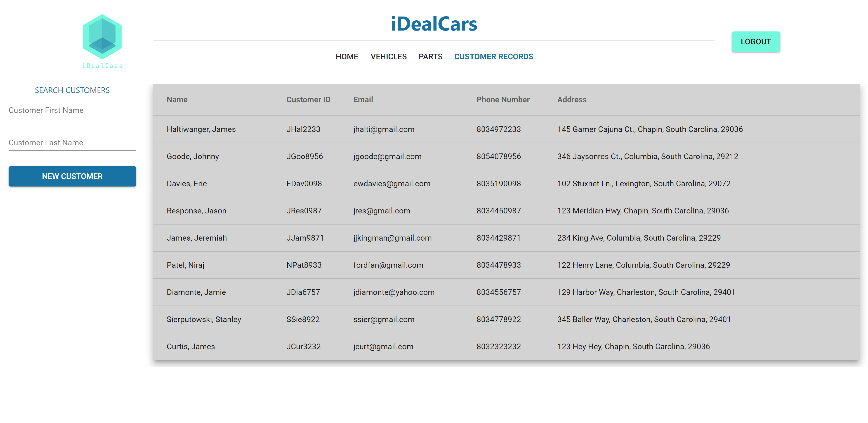Click the Name column header
This screenshot has height=423, width=868.
[x=177, y=100]
